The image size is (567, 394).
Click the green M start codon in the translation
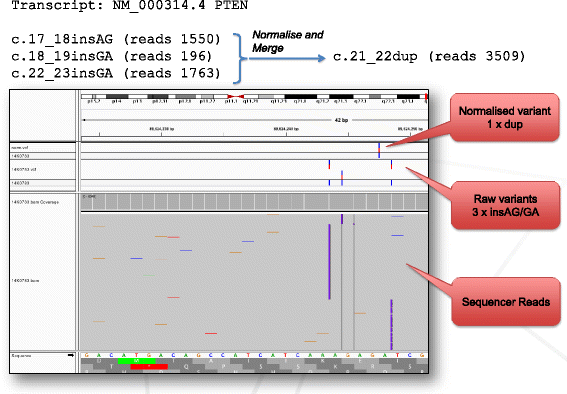tap(137, 361)
